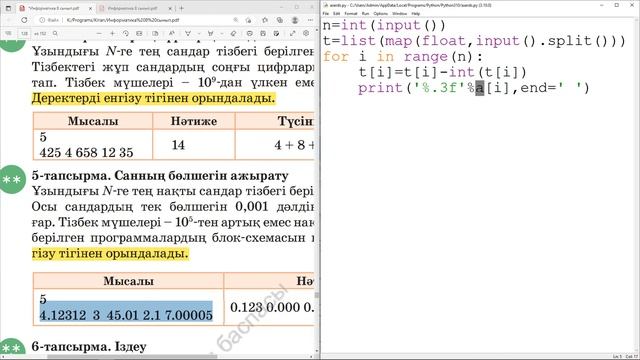Click heading '6-тапсырма. Іздеу'
Viewport: 640px width, 360px height.
89,347
